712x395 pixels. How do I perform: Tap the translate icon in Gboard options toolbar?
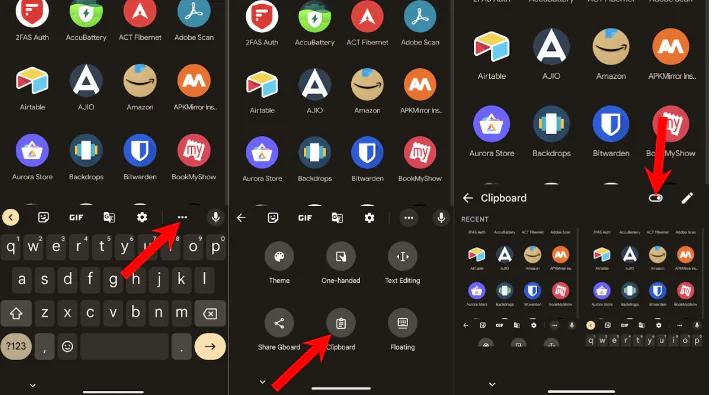pos(337,218)
